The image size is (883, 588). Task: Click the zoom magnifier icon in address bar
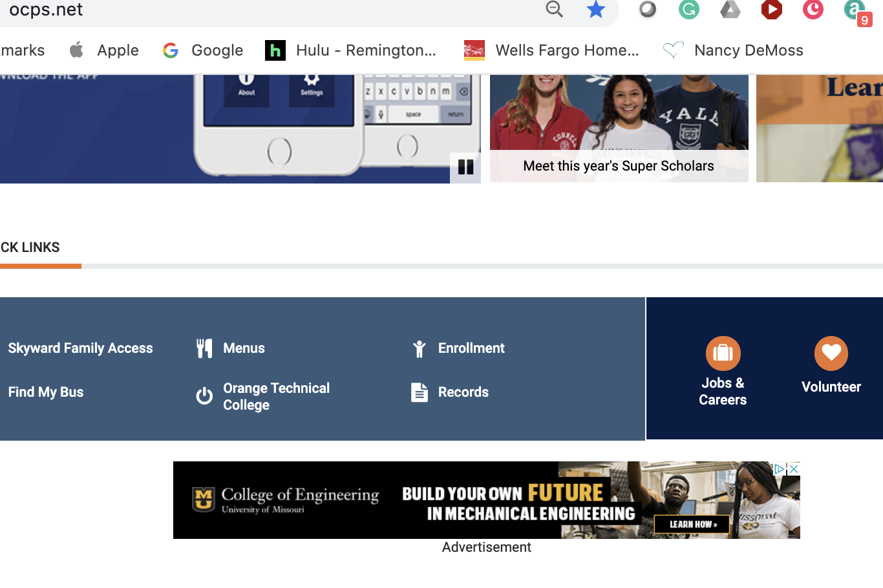[555, 9]
